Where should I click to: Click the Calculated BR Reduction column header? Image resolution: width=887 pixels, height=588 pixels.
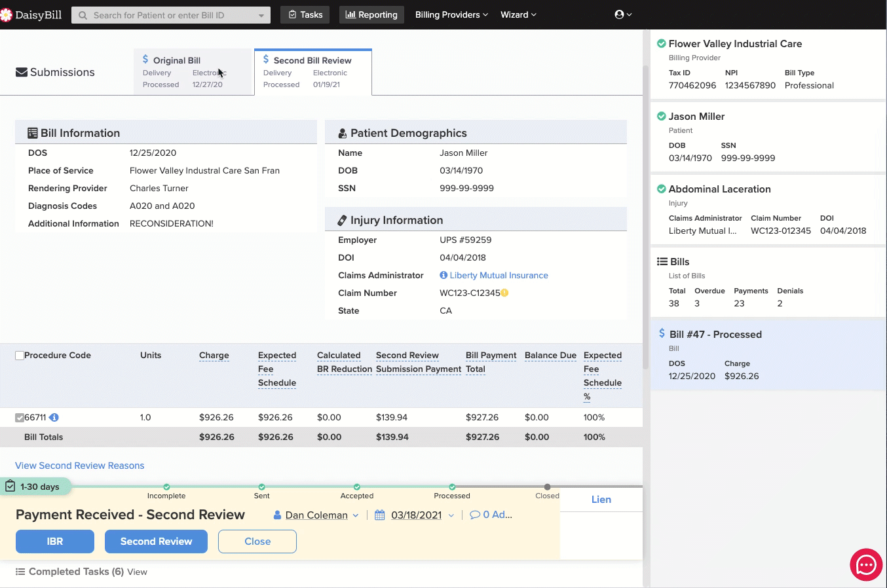pos(345,362)
